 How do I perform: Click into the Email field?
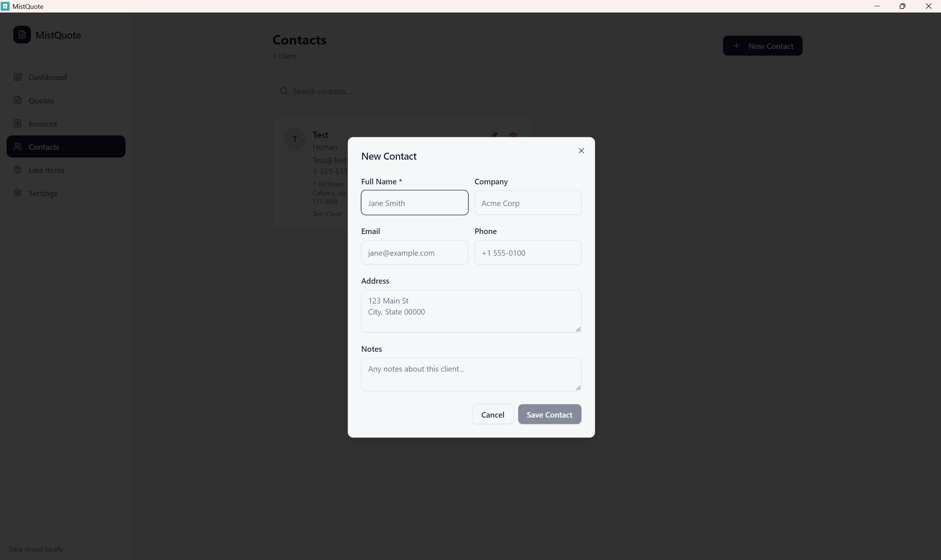point(414,252)
